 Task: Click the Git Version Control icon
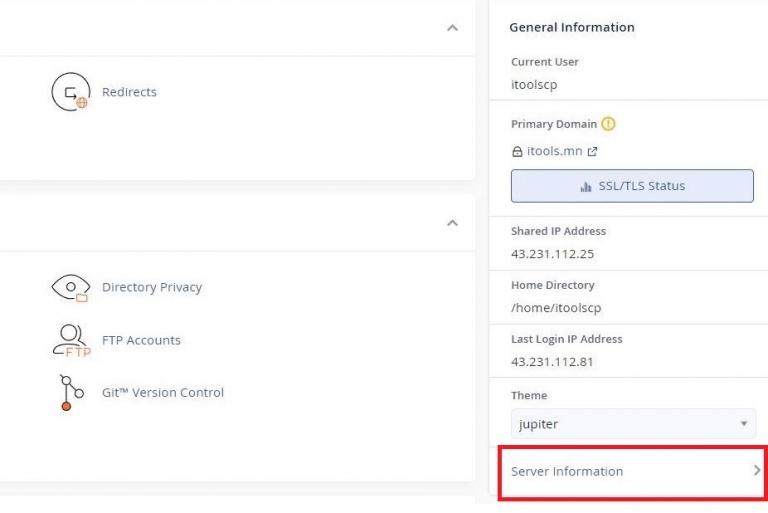(72, 392)
